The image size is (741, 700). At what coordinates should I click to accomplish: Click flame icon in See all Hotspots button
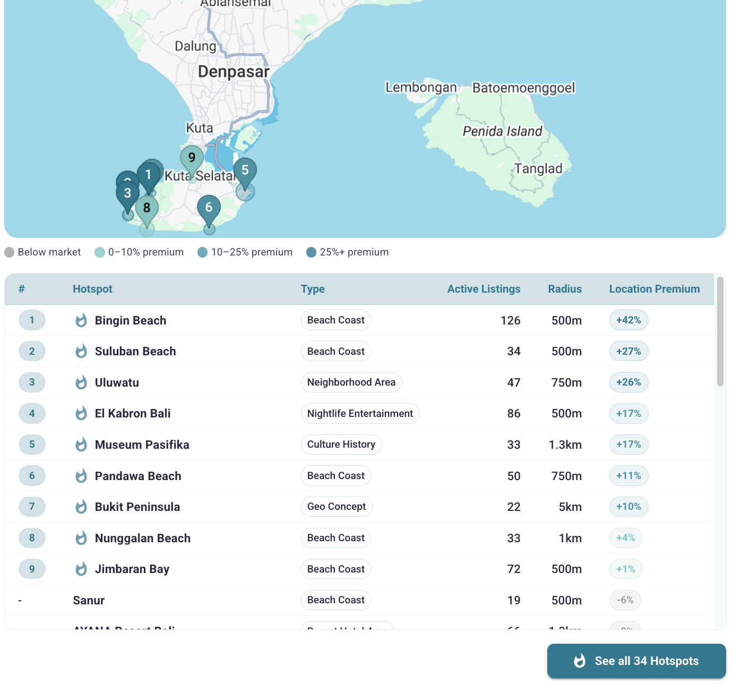coord(580,661)
